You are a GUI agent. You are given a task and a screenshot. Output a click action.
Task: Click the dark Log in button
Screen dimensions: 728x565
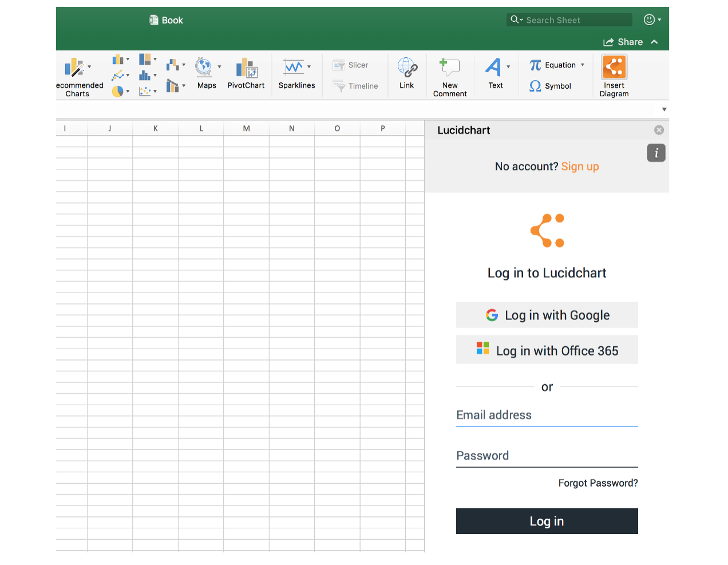tap(547, 521)
